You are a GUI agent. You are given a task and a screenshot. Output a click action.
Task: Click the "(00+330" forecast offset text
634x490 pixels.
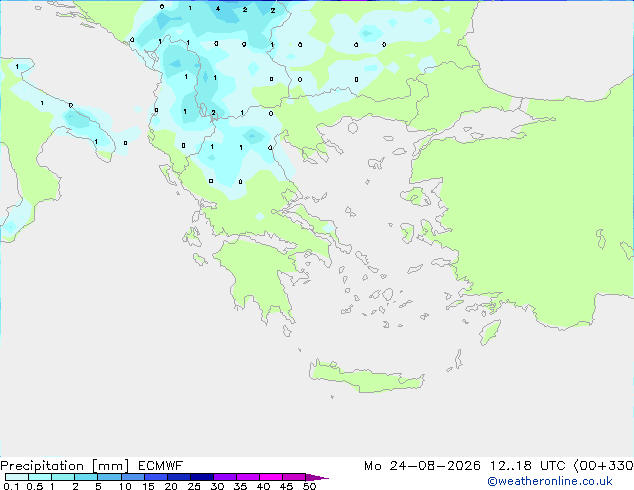click(603, 466)
